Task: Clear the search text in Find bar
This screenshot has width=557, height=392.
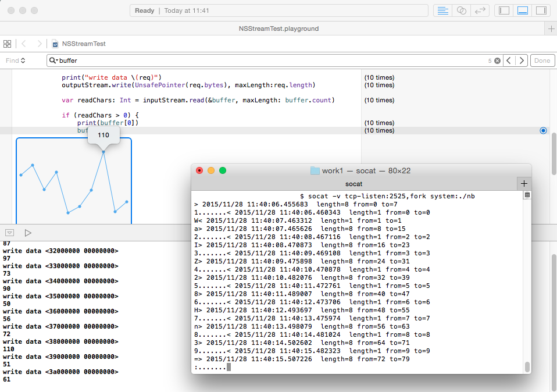Action: point(497,60)
